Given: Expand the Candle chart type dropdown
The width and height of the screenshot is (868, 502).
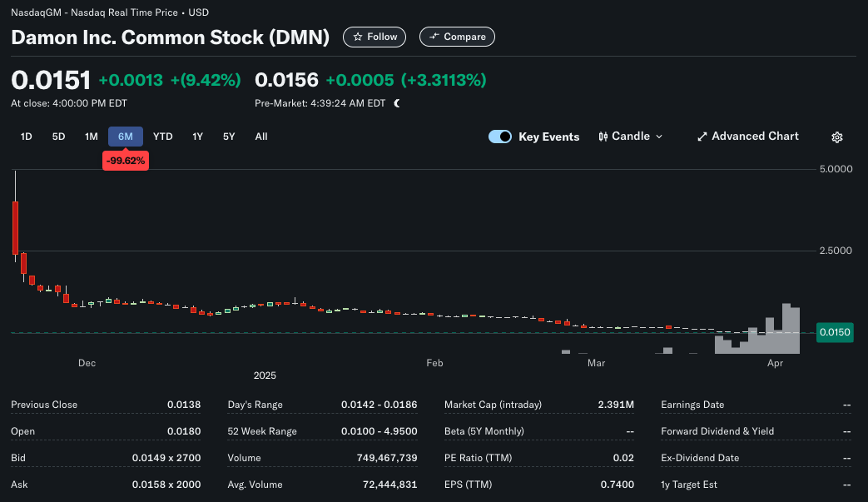Looking at the screenshot, I should (631, 137).
